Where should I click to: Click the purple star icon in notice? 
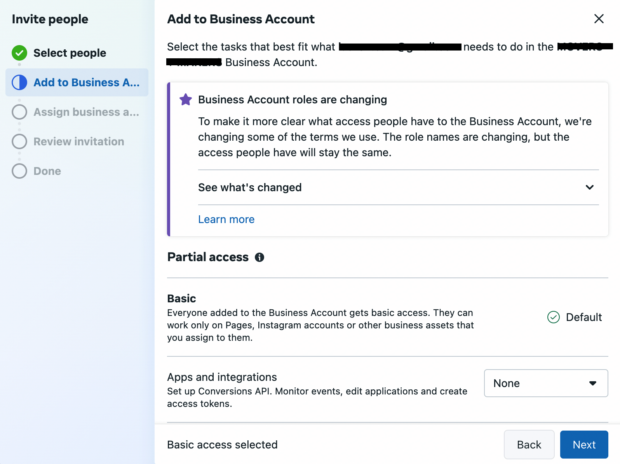185,100
